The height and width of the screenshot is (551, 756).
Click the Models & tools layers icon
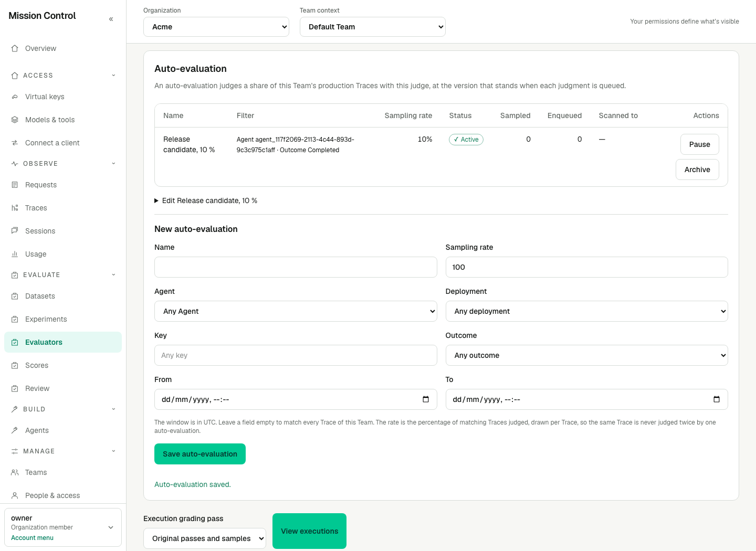[x=15, y=120]
